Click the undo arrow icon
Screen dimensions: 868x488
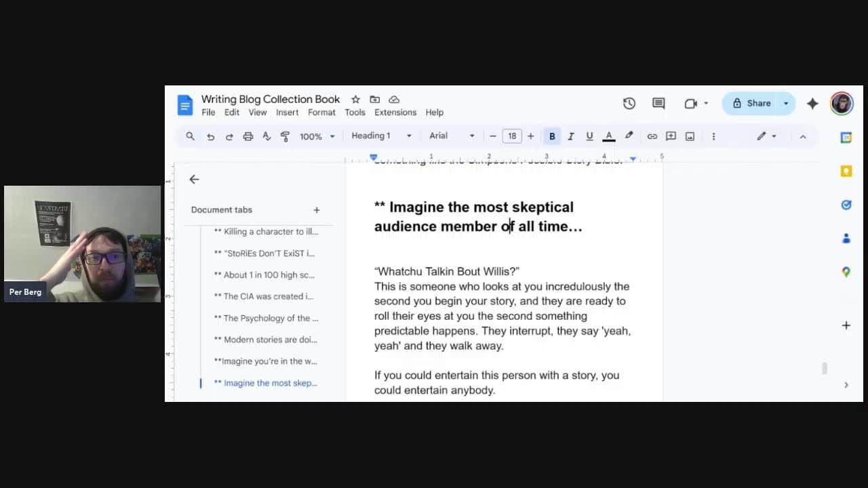click(x=210, y=136)
